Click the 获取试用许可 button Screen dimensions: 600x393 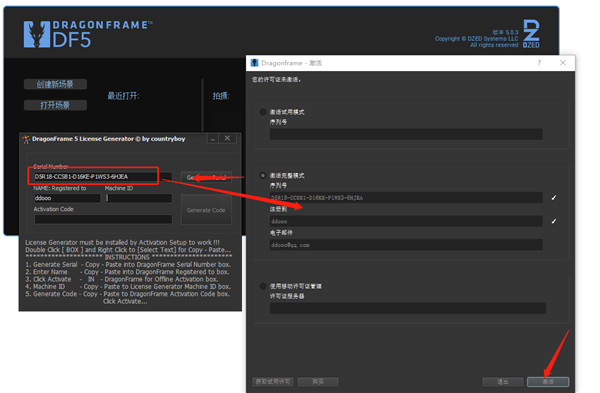[x=273, y=382]
